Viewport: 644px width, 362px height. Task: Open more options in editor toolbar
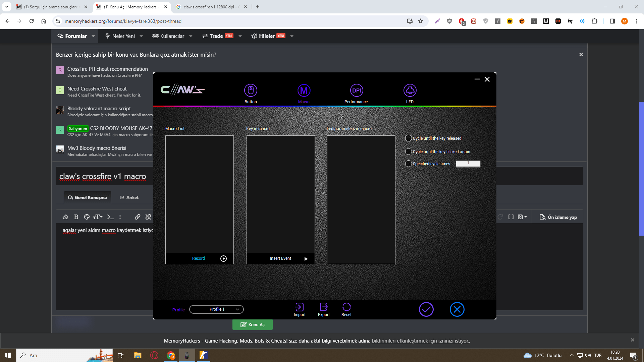pyautogui.click(x=120, y=217)
